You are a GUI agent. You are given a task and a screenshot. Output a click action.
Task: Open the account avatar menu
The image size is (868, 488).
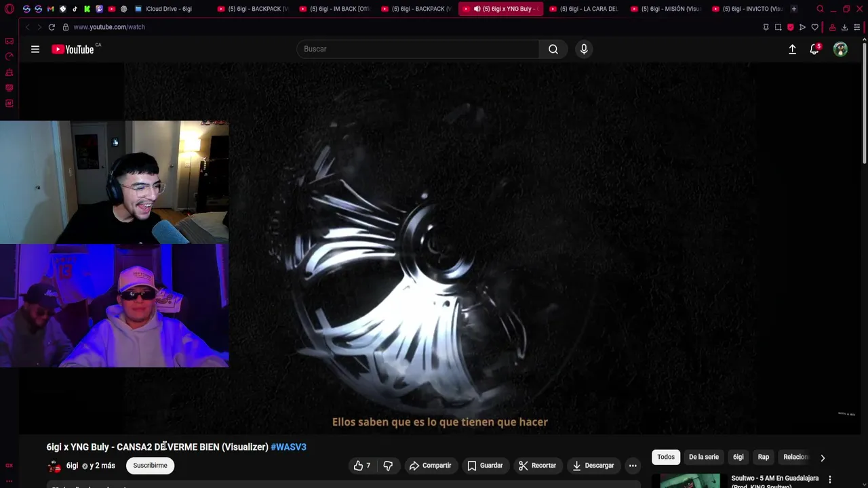(x=840, y=49)
